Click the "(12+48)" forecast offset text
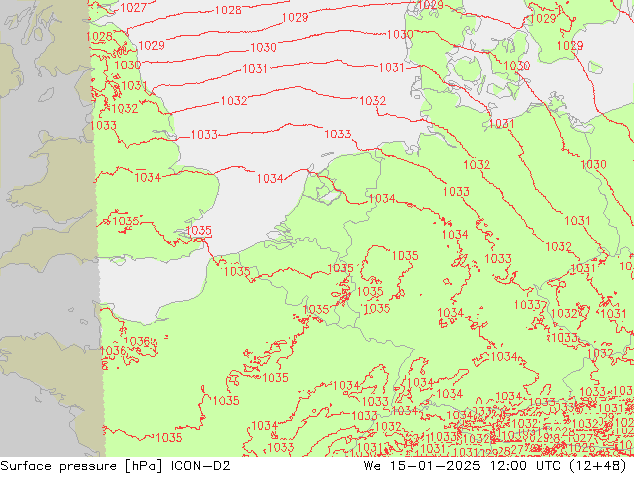The width and height of the screenshot is (634, 490). [x=598, y=466]
